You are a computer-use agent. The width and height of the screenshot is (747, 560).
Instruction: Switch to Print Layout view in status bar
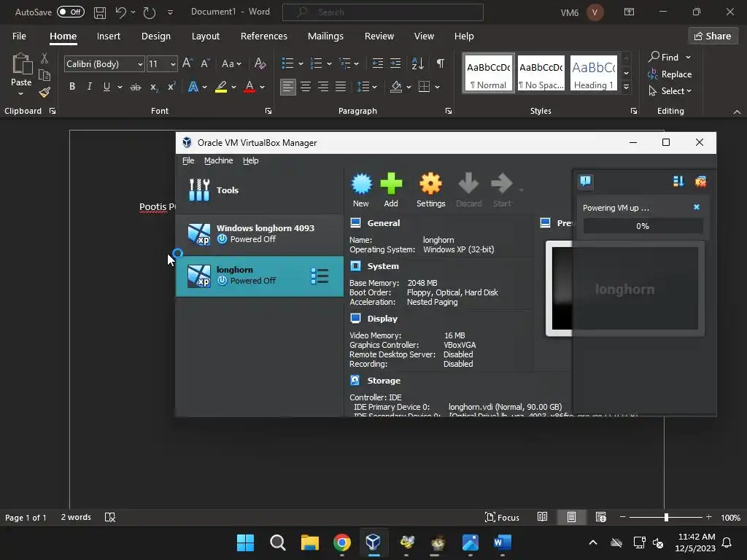(x=571, y=517)
